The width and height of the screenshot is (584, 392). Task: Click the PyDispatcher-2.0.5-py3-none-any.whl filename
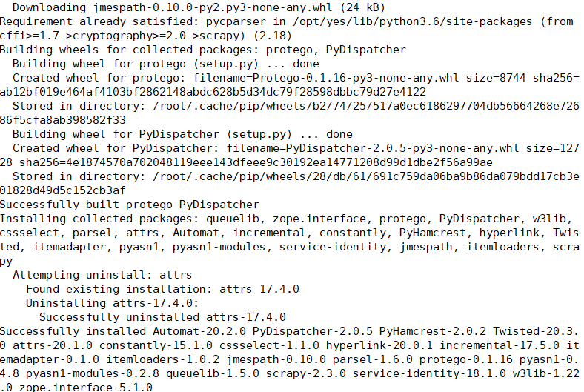[402, 148]
